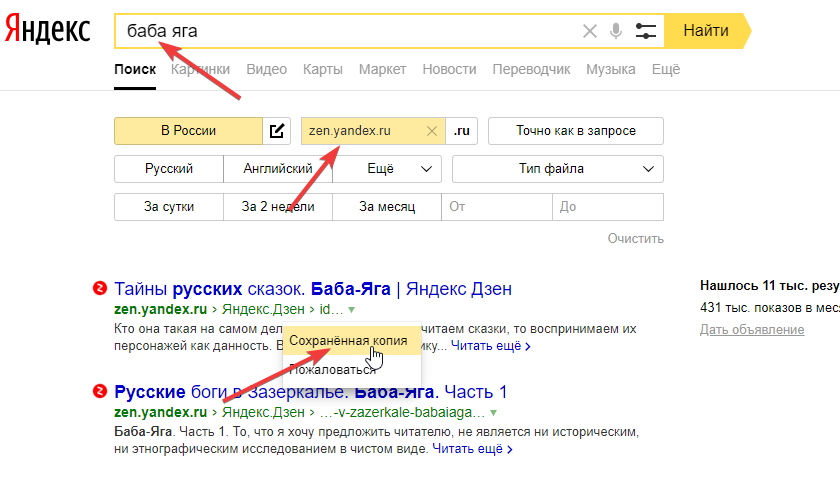Screen dimensions: 840x480
Task: Open the green arrow menu of second result
Action: 493,412
